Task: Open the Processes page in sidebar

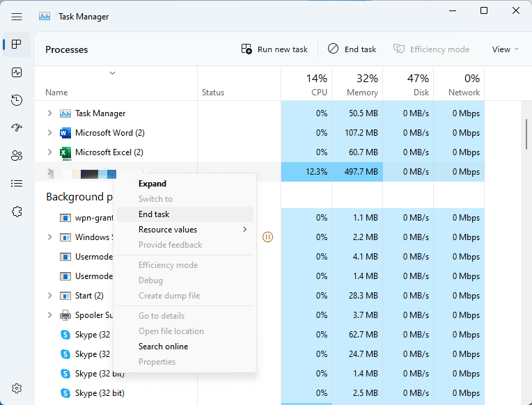Action: [x=16, y=44]
